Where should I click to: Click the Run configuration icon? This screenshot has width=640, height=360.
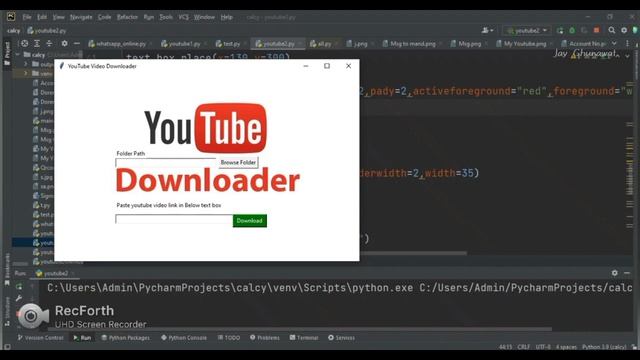point(560,31)
